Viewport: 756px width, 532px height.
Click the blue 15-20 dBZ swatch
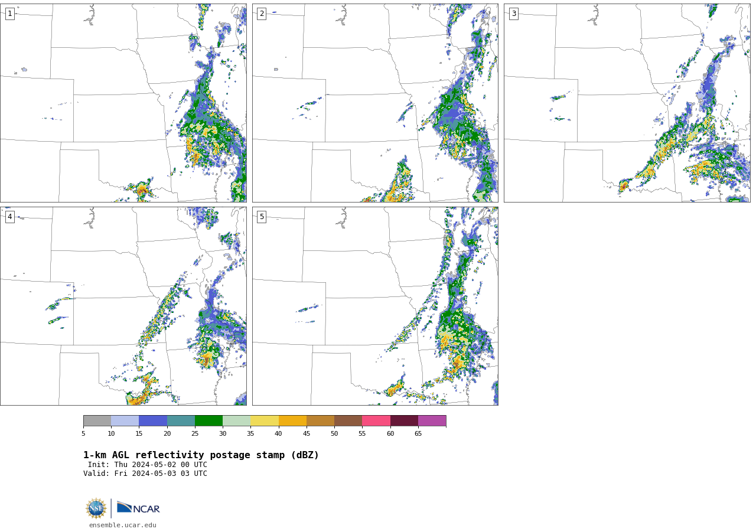[x=153, y=420]
